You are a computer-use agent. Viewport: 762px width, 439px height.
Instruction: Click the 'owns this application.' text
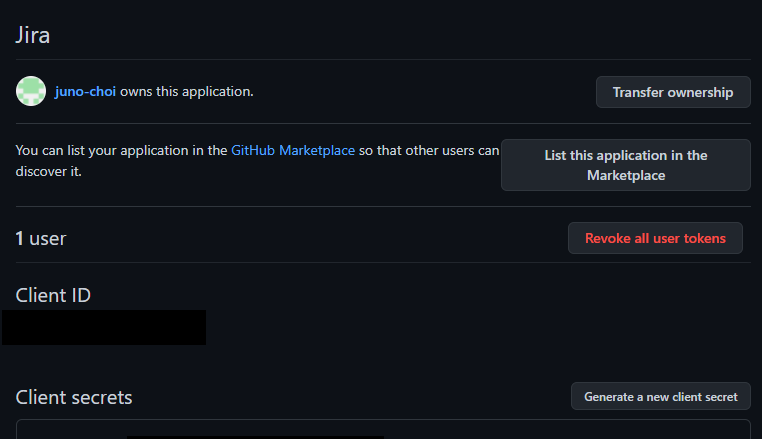tap(187, 91)
